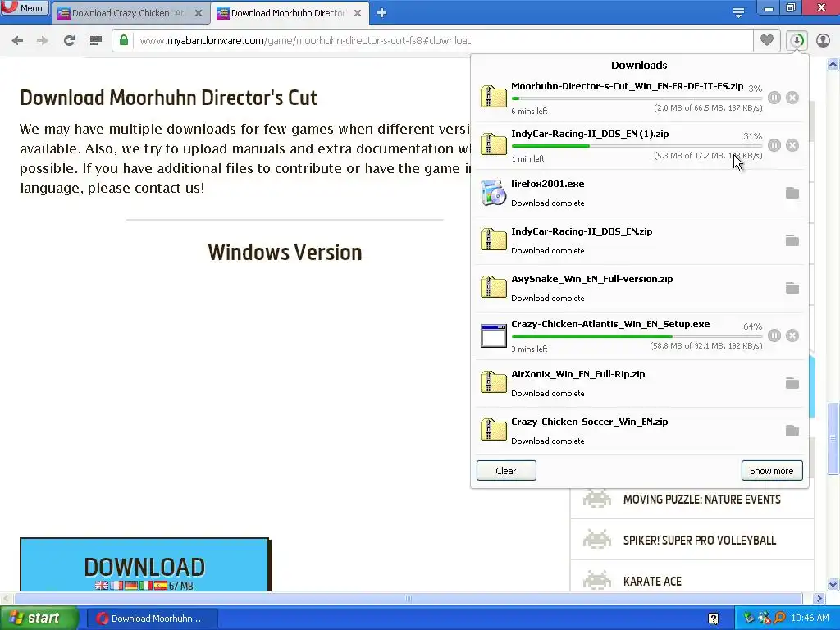Open the user account icon
This screenshot has width=840, height=630.
coord(824,40)
